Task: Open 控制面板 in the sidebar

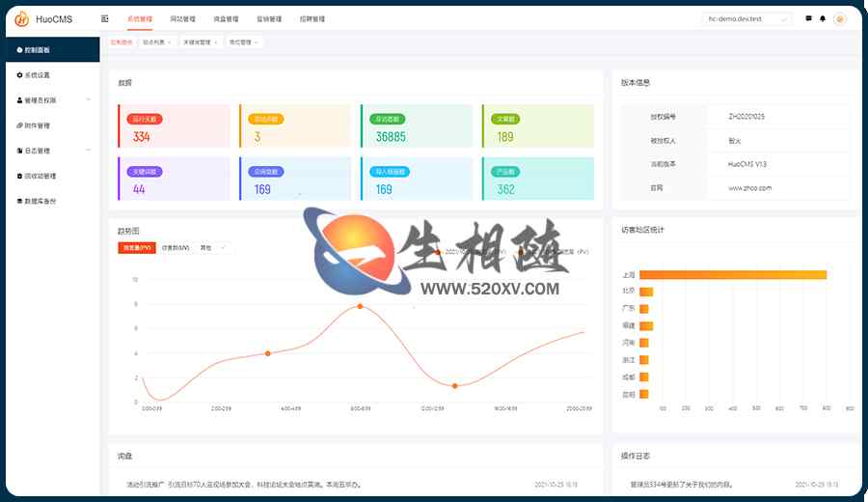Action: [x=53, y=50]
